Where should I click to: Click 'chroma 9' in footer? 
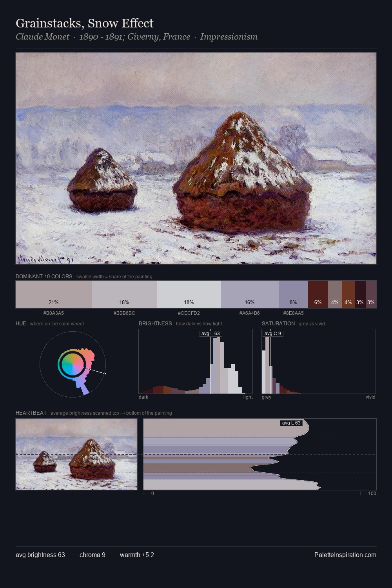click(x=93, y=555)
